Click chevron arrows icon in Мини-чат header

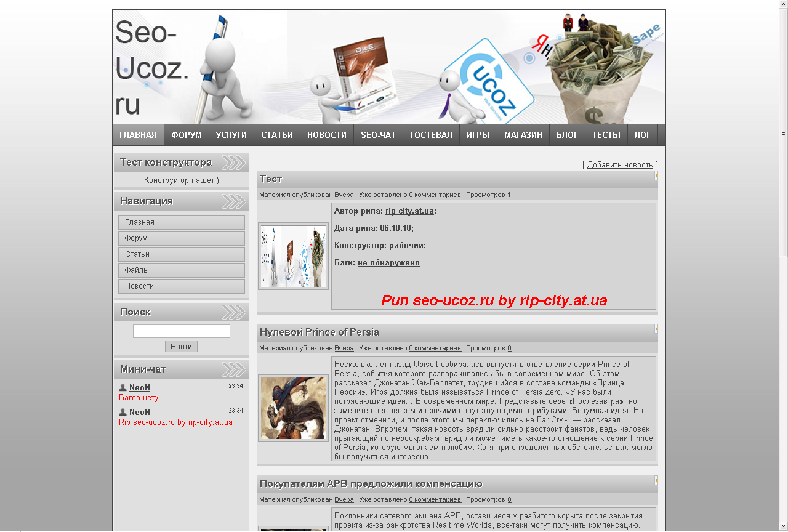(x=233, y=369)
